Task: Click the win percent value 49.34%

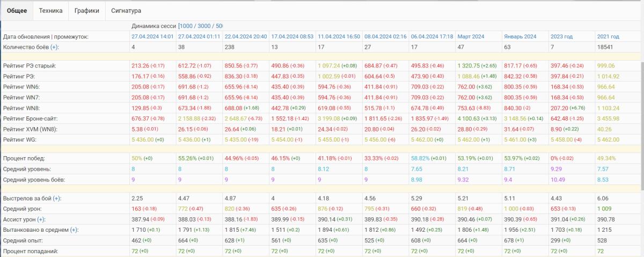Action: pos(607,159)
